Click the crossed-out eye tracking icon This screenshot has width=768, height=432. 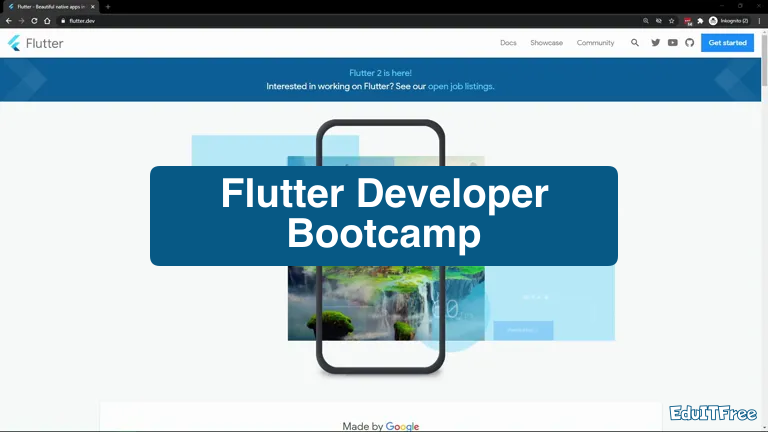click(x=659, y=21)
